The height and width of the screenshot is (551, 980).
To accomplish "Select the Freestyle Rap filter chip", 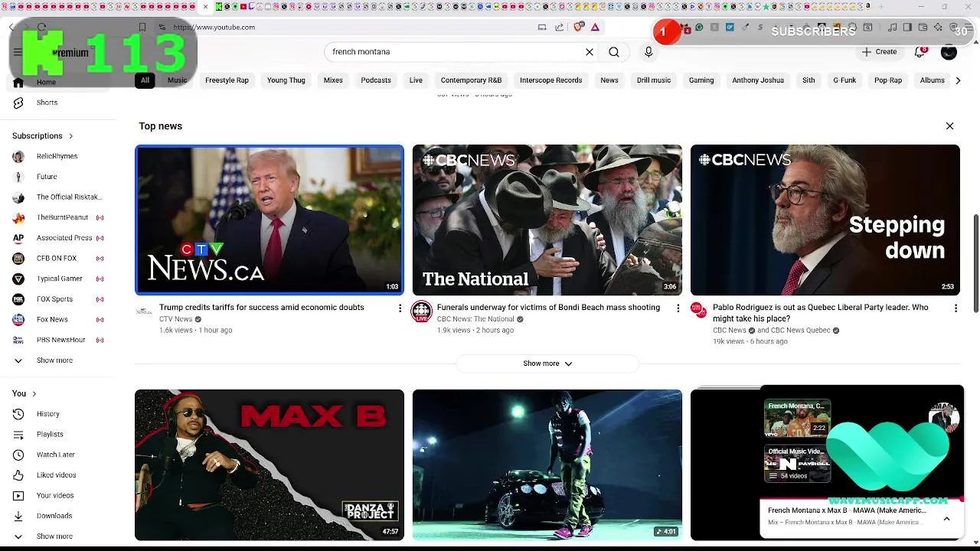I will (x=227, y=80).
